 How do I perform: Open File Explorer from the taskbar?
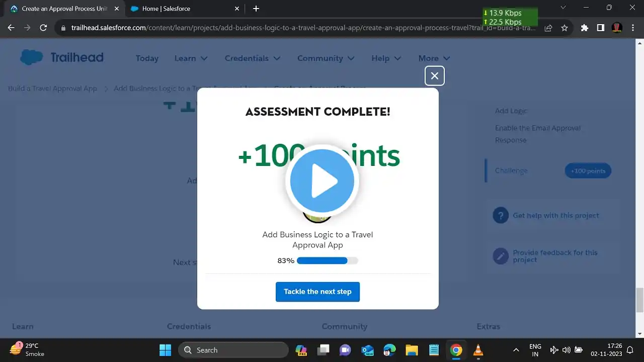[412, 350]
